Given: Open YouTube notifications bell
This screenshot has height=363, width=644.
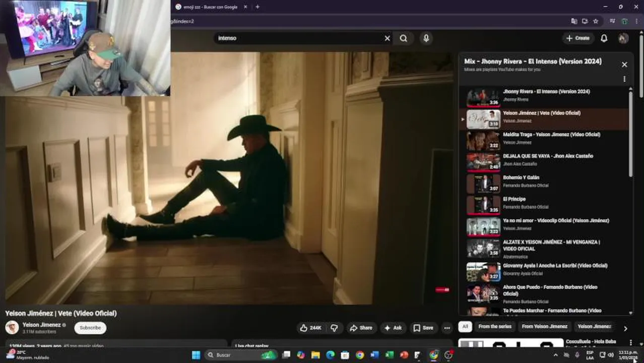Looking at the screenshot, I should point(604,38).
